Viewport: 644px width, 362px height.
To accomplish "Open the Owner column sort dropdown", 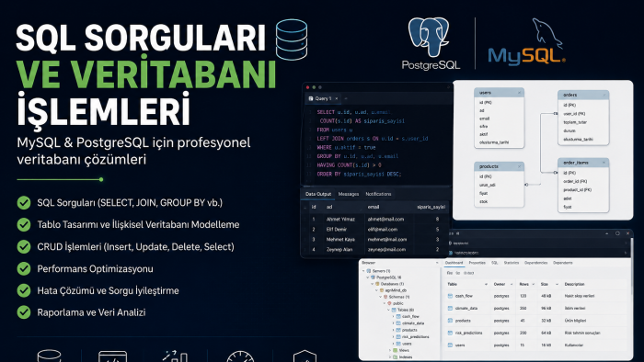I will coord(512,284).
